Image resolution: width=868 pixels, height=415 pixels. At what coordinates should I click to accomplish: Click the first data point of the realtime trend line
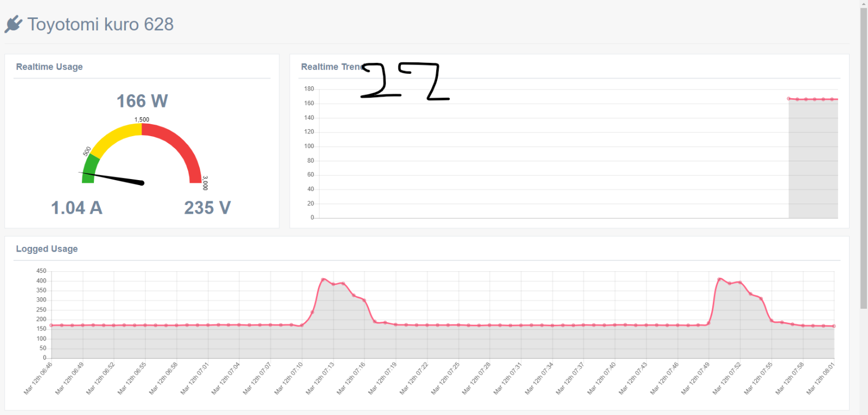[789, 99]
